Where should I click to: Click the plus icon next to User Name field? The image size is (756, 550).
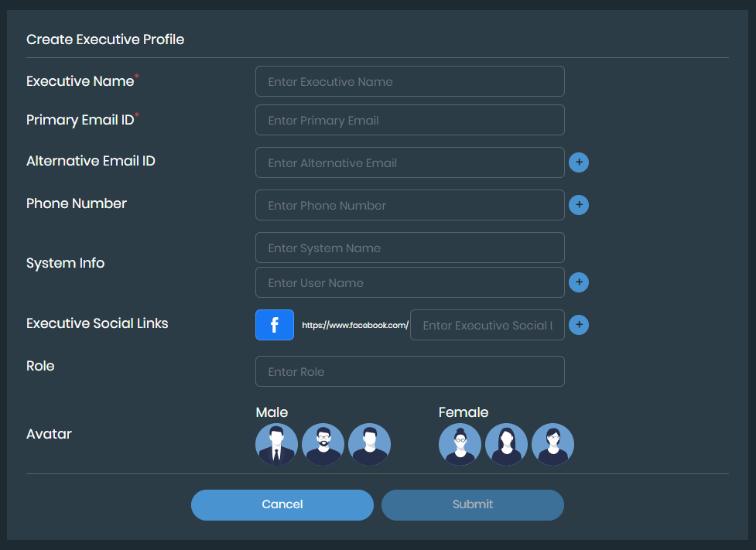[x=578, y=282]
